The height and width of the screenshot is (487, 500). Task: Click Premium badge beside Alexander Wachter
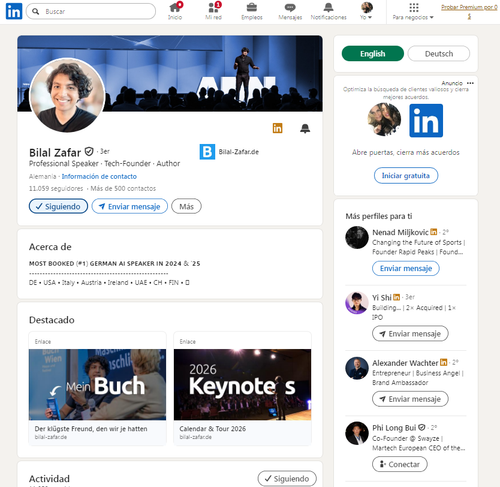(443, 362)
